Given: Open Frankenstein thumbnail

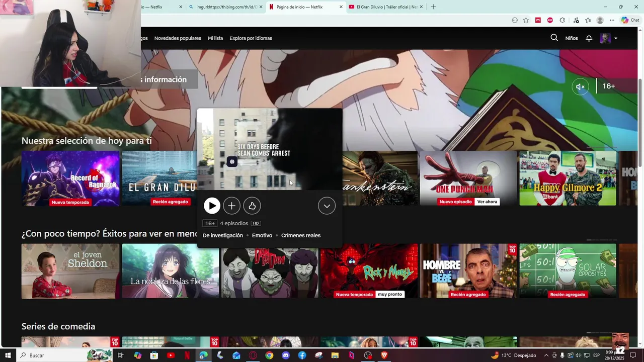Looking at the screenshot, I should coord(380,178).
